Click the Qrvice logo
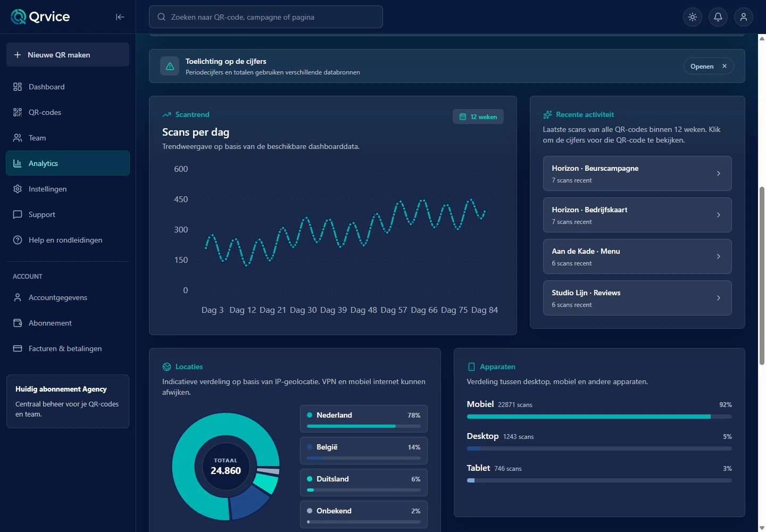The image size is (766, 532). point(40,17)
